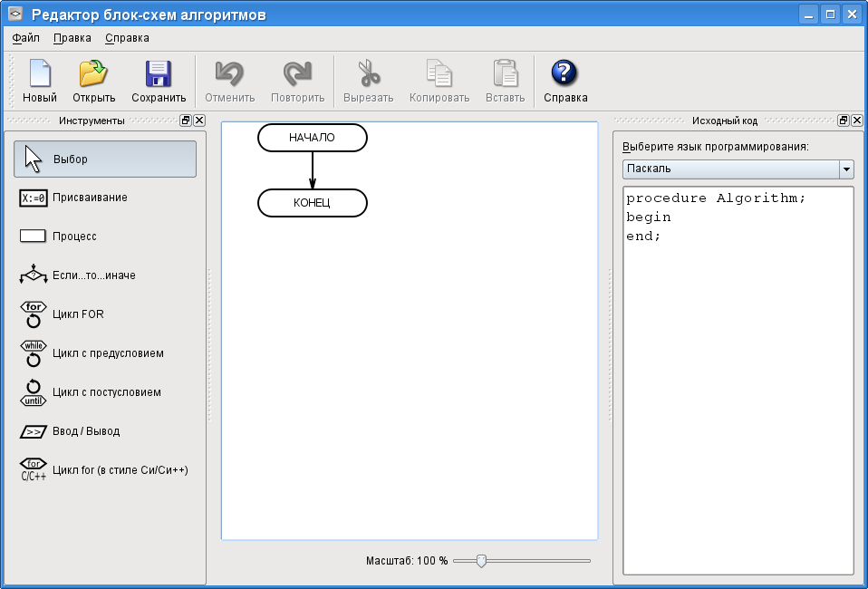Close the Инструменты panel
This screenshot has height=589, width=868.
coord(199,121)
